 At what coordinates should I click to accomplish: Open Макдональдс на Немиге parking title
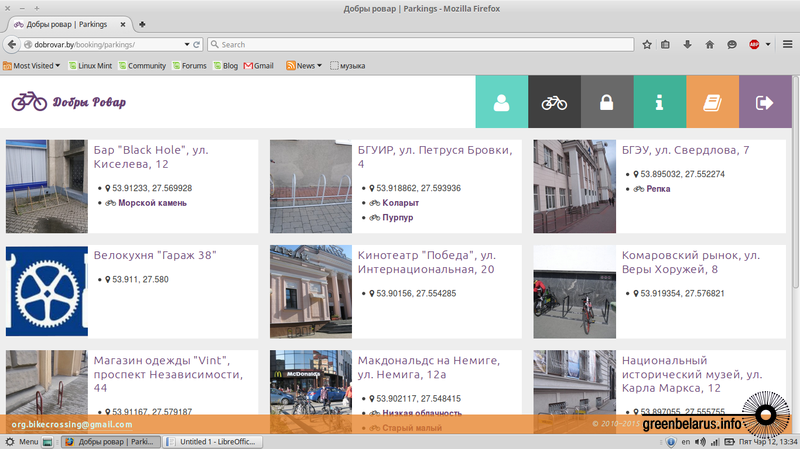[429, 367]
